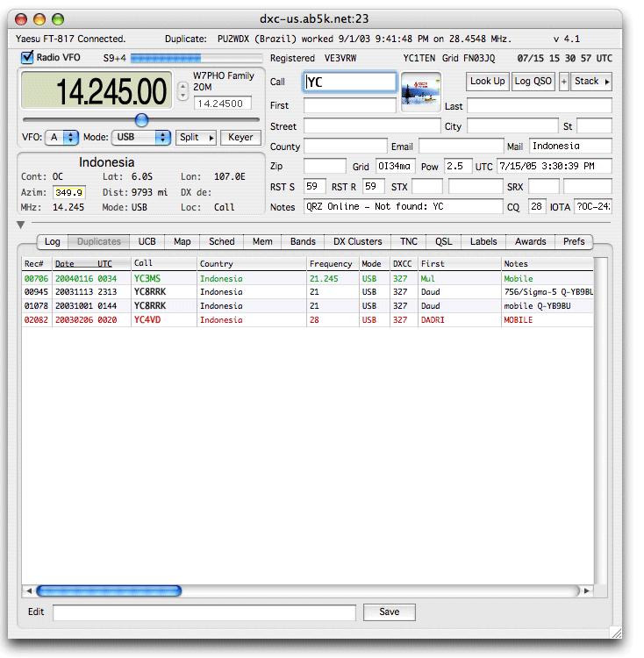
Task: Collapse the panel with the disclosure triangle
Action: click(x=21, y=225)
